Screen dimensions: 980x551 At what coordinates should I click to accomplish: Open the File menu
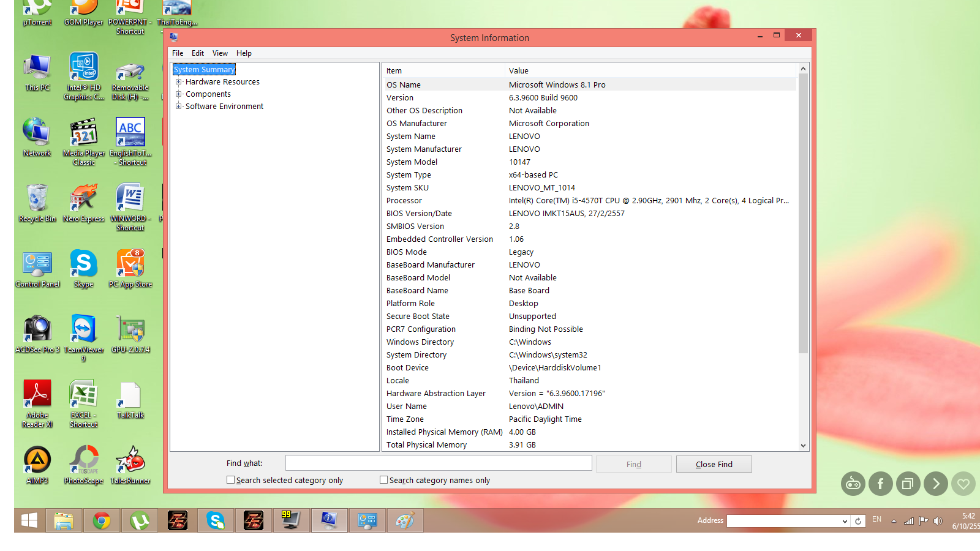178,53
